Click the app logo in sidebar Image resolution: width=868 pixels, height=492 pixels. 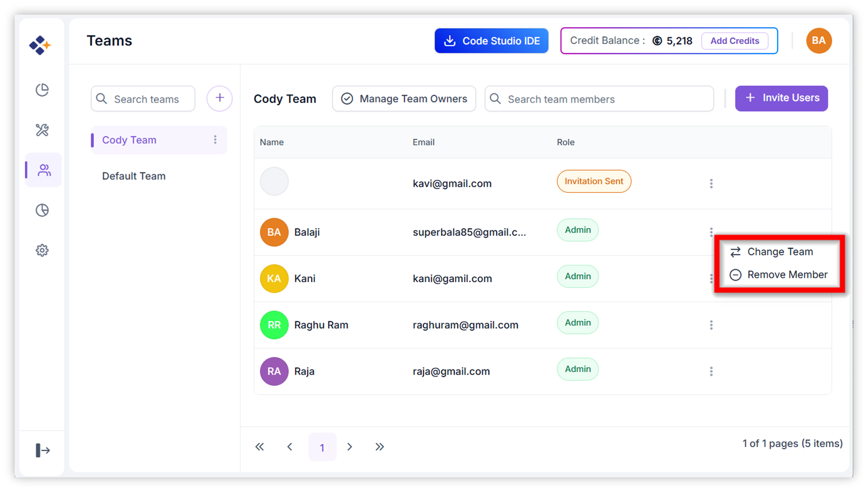point(40,45)
